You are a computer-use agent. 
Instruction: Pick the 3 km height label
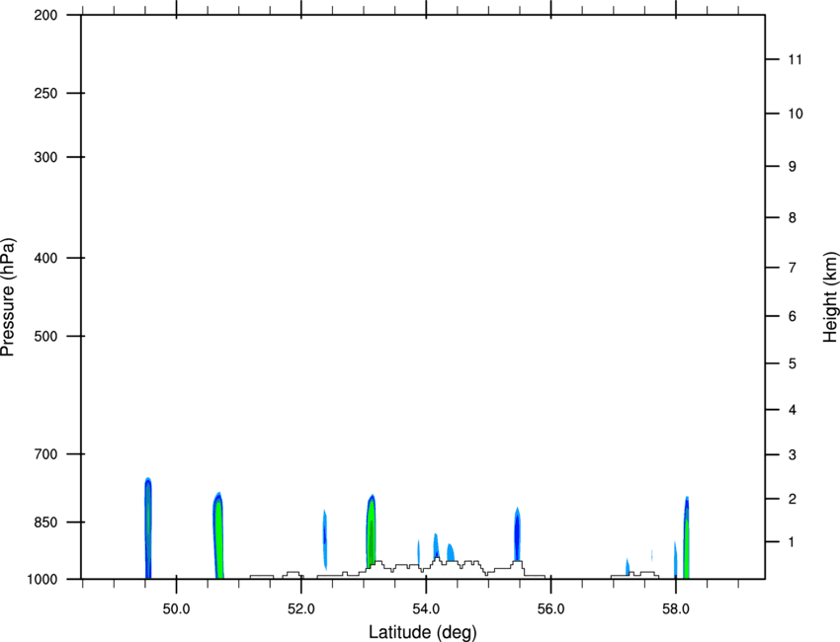(793, 454)
